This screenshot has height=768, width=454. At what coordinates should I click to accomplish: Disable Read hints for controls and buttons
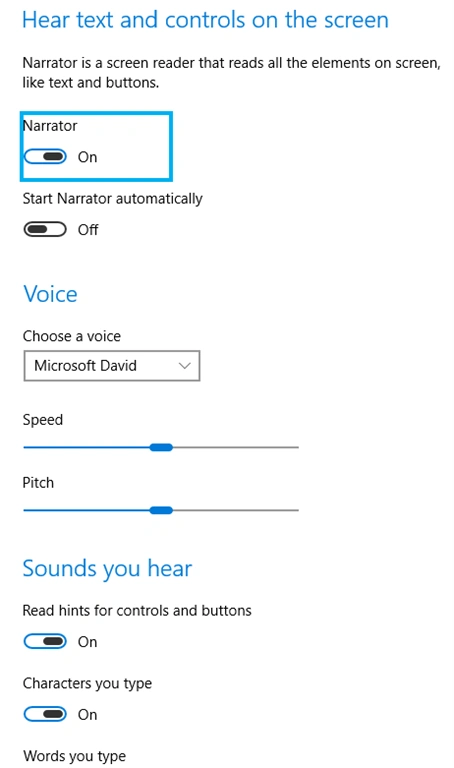click(45, 642)
